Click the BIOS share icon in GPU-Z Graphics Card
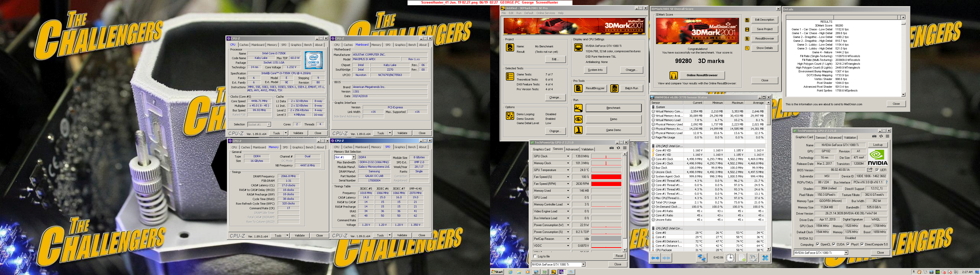 point(870,170)
